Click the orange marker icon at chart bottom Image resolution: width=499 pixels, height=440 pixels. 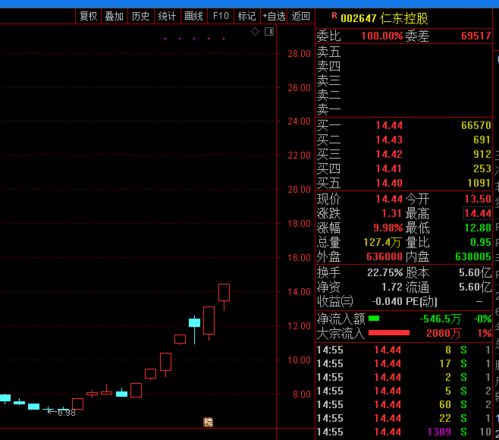click(208, 422)
